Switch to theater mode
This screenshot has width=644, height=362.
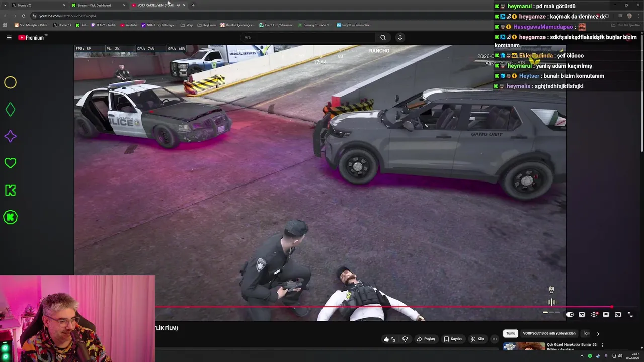(x=606, y=315)
